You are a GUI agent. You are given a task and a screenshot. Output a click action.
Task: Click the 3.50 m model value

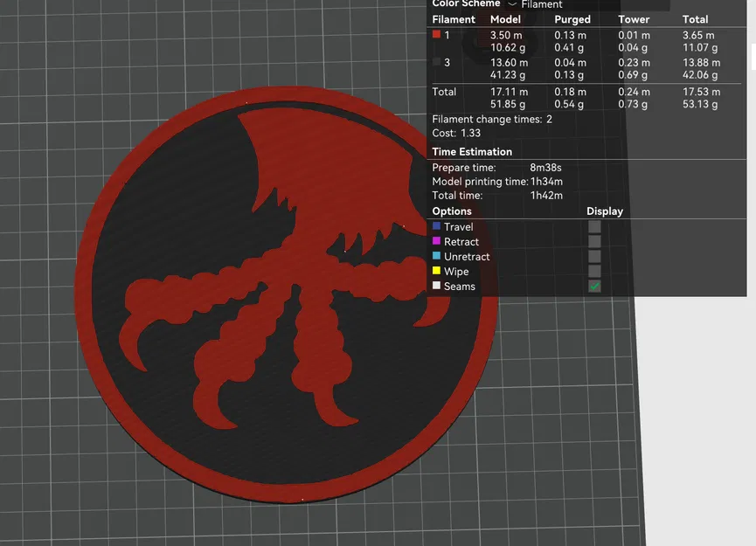[506, 35]
